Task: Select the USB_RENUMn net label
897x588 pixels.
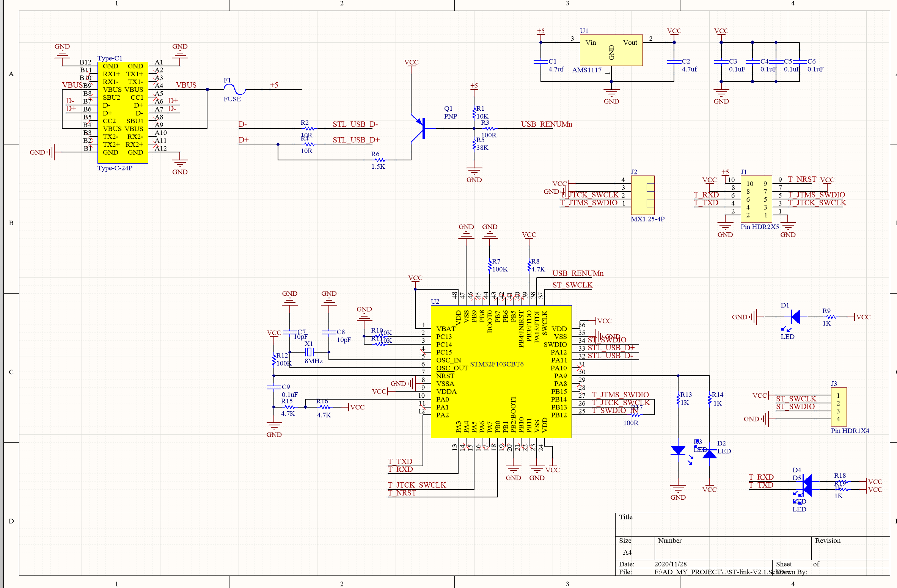Action: [x=546, y=124]
